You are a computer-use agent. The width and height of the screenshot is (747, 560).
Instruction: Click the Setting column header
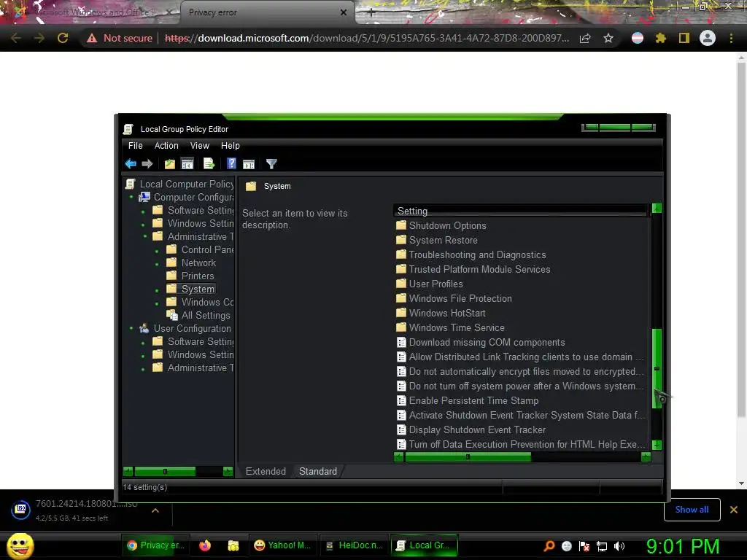click(519, 211)
